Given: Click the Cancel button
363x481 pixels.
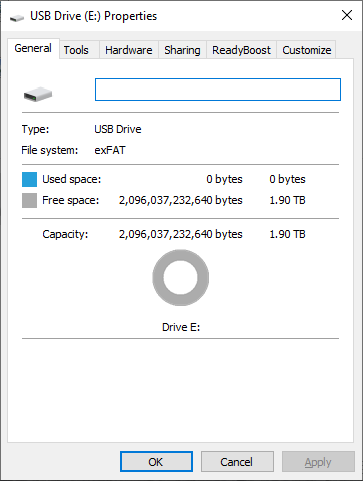Looking at the screenshot, I should pyautogui.click(x=237, y=462).
